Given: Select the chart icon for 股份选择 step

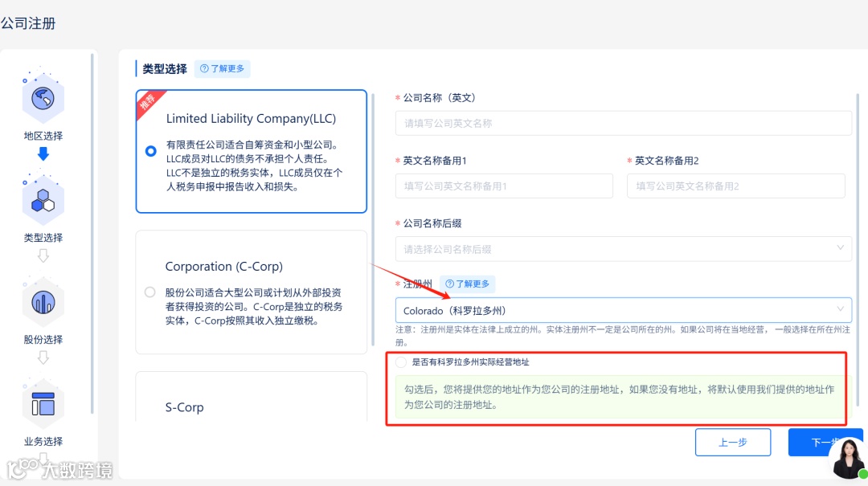Looking at the screenshot, I should (43, 301).
